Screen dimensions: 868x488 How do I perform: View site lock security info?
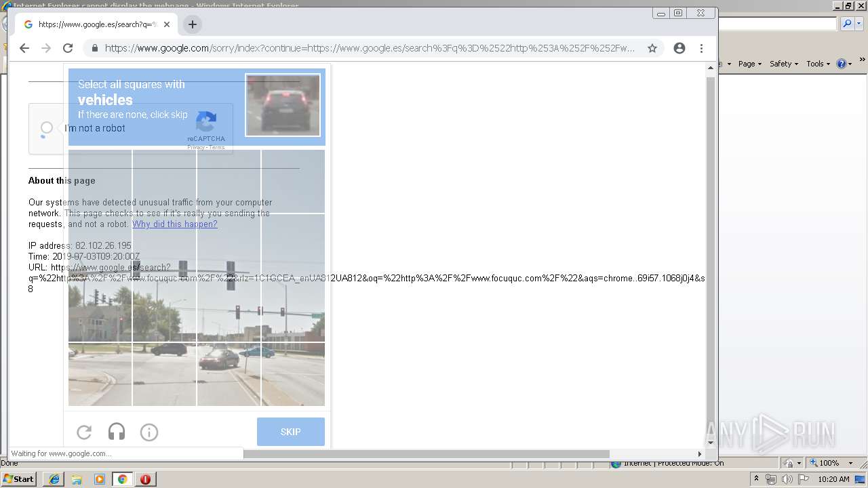coord(94,48)
